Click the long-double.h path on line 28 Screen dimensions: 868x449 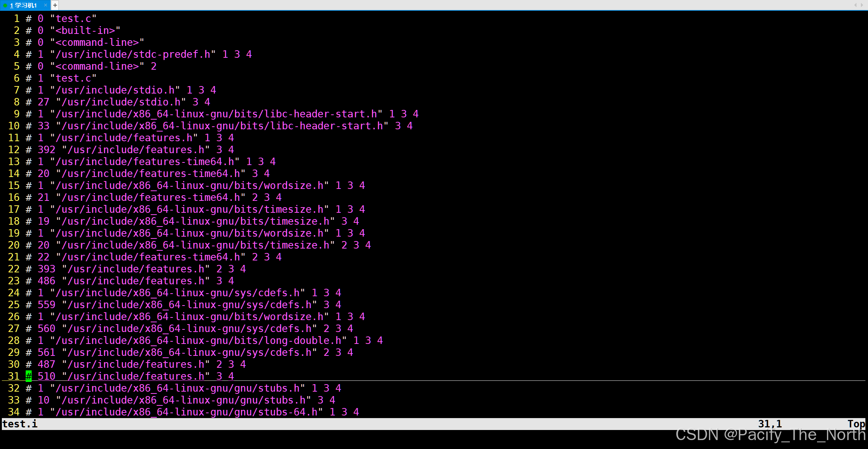coord(198,341)
